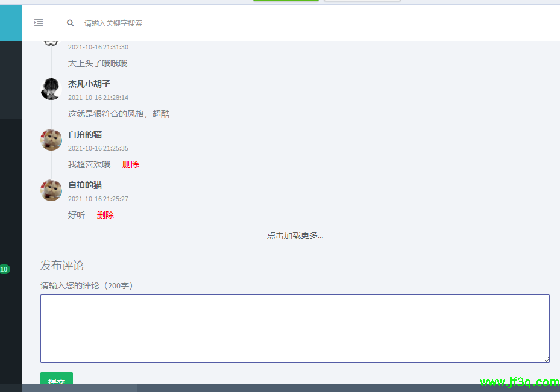Click the partially visible avatar at top

click(51, 43)
